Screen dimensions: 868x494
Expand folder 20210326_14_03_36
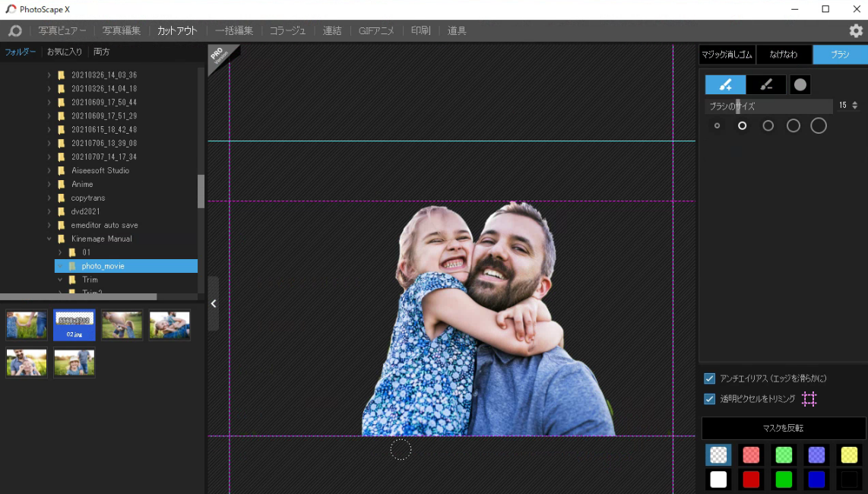(x=49, y=74)
